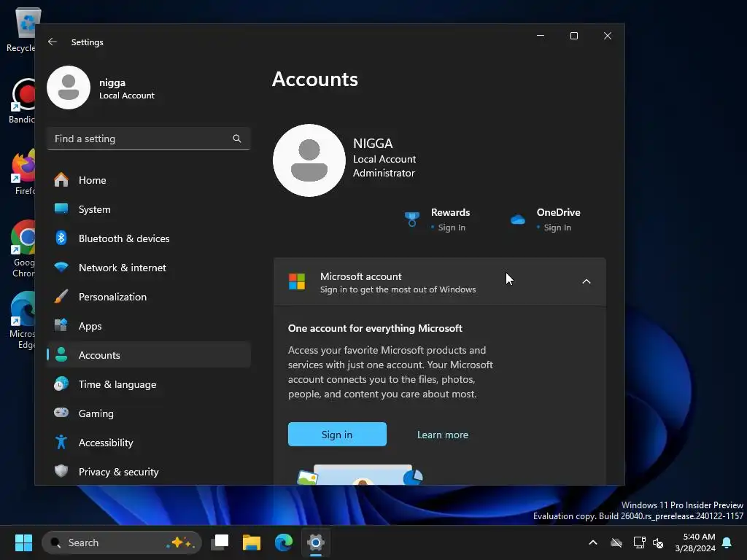Open the taskbar clock and date

pos(695,542)
